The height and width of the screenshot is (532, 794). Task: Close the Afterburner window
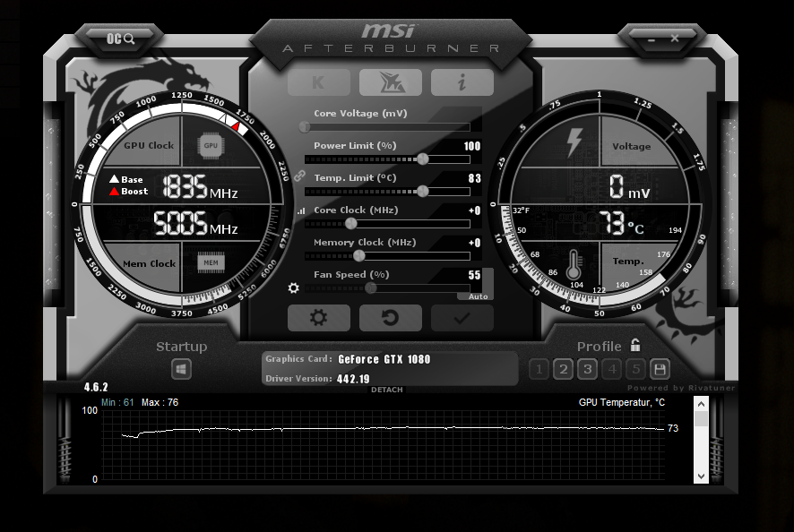click(675, 39)
